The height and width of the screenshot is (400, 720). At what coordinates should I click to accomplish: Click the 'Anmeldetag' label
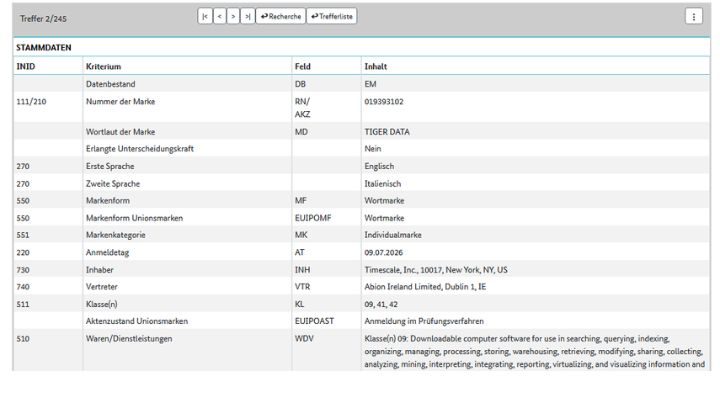[x=107, y=253]
